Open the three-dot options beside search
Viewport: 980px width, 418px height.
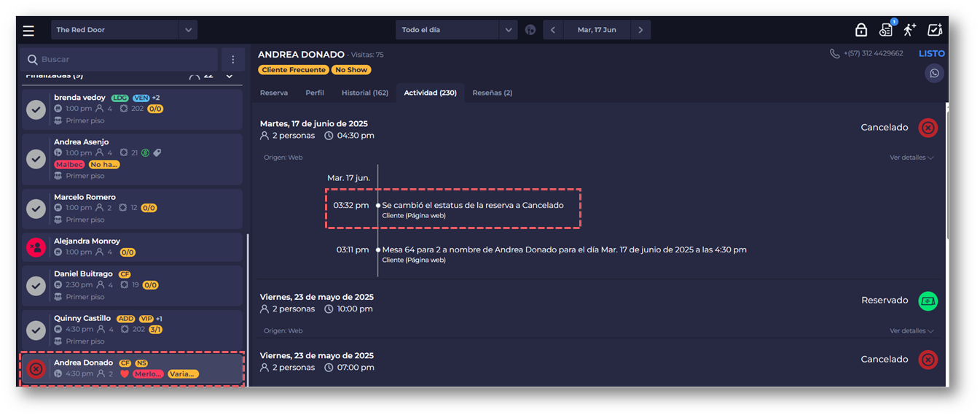233,59
